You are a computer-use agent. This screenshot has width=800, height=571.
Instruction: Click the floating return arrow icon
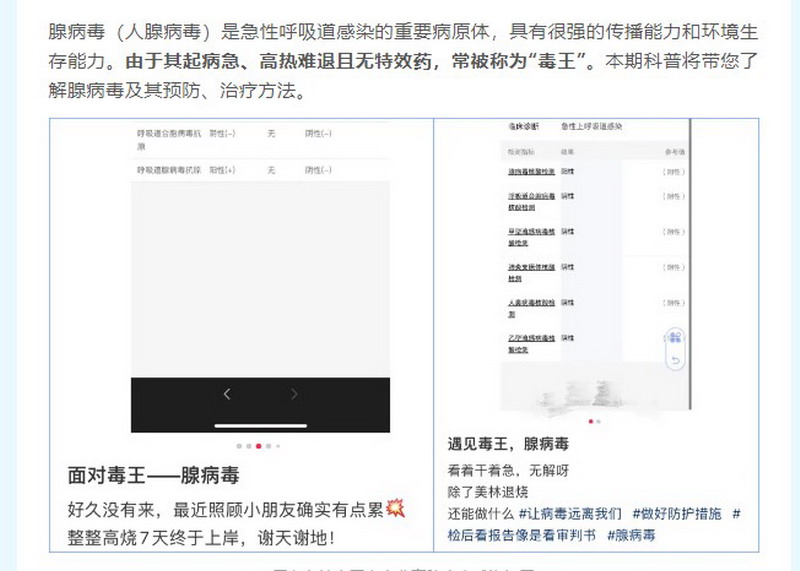(675, 360)
